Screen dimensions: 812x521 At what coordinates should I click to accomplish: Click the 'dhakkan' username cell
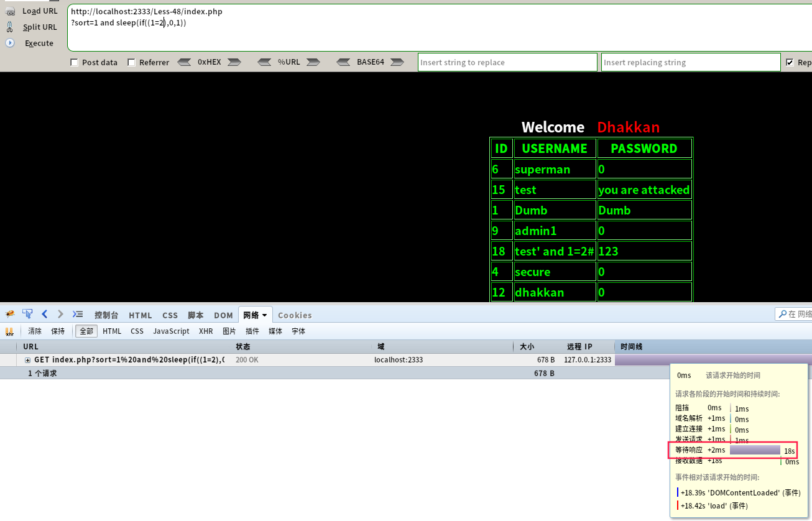(x=555, y=292)
